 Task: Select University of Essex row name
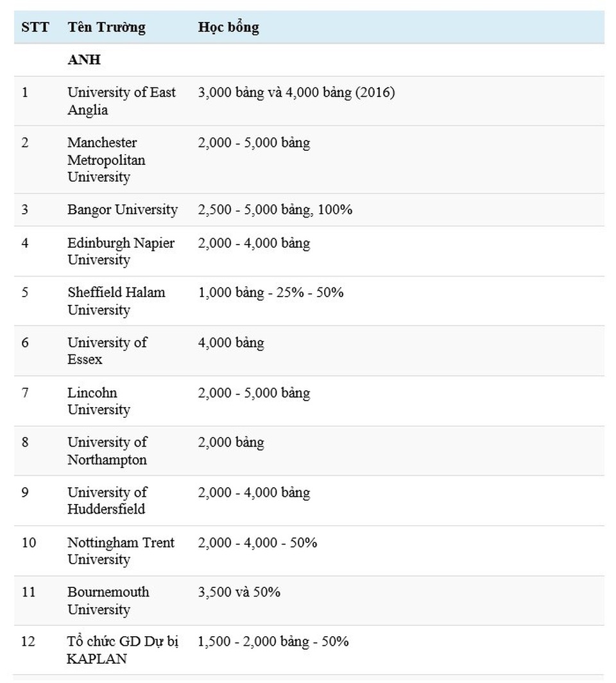[x=107, y=350]
